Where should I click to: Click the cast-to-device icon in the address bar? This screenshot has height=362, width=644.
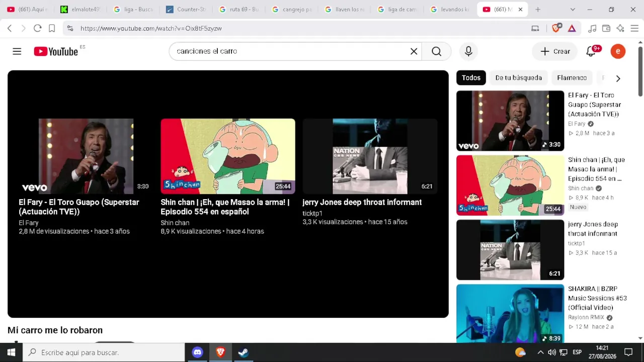pos(535,28)
